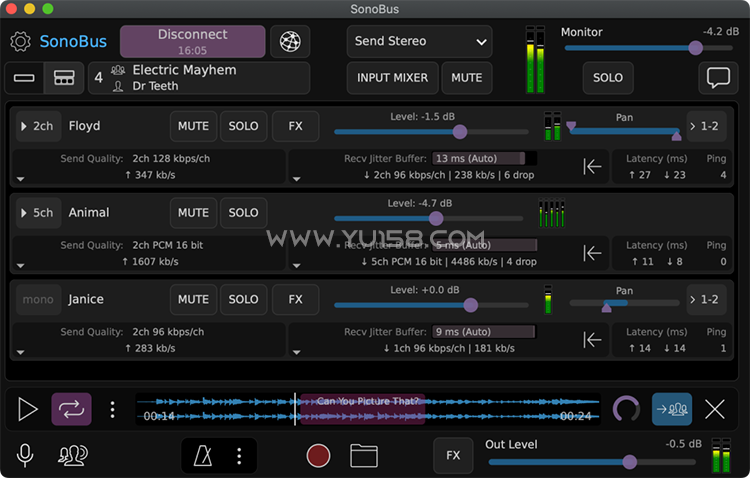
Task: Open the Send Stereo dropdown
Action: tap(419, 42)
